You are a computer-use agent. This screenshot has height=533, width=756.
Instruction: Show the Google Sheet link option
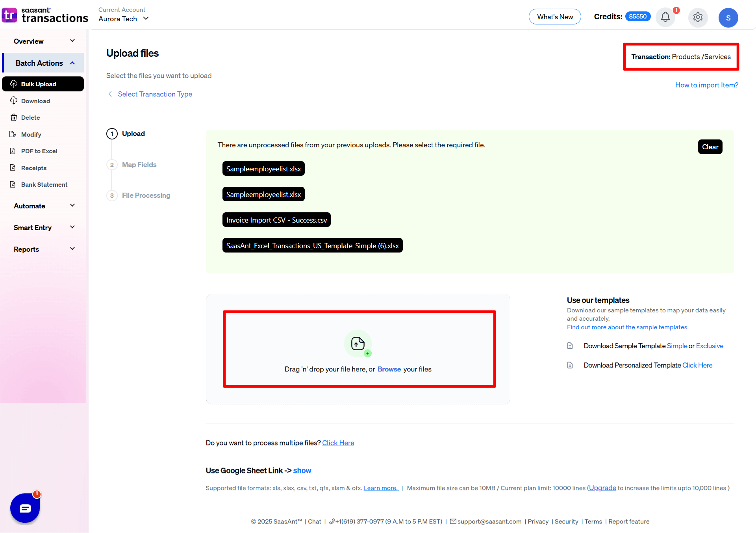pyautogui.click(x=302, y=470)
